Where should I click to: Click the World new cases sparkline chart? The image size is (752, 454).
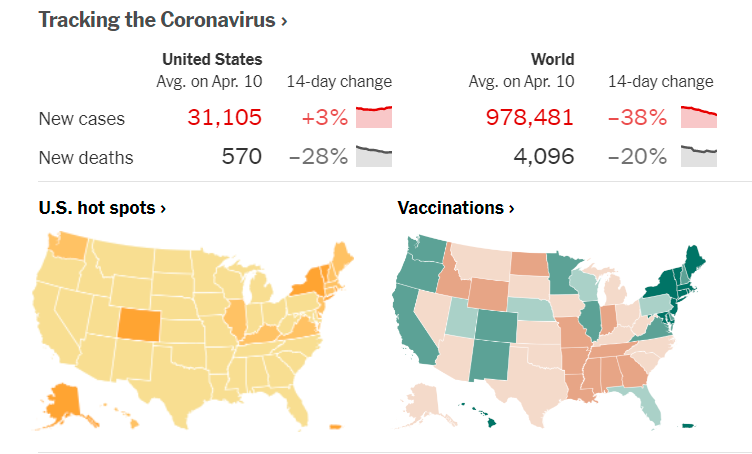point(699,117)
